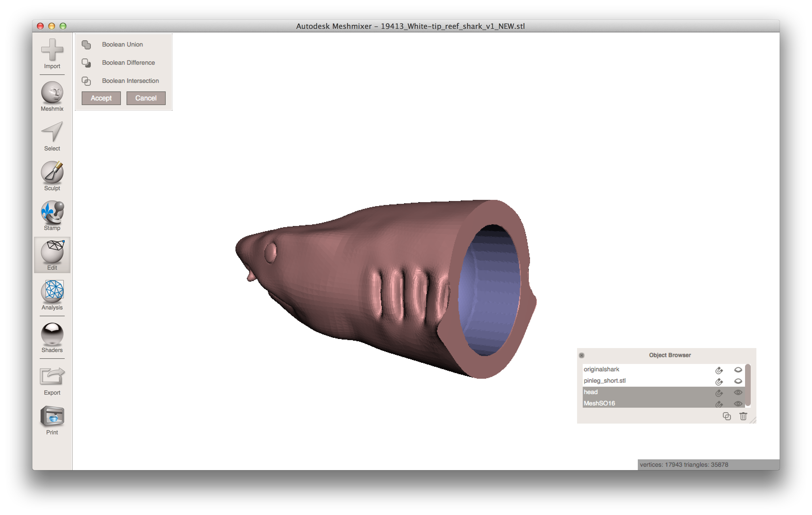Choose Boolean Union operation
This screenshot has width=812, height=515.
(x=122, y=45)
